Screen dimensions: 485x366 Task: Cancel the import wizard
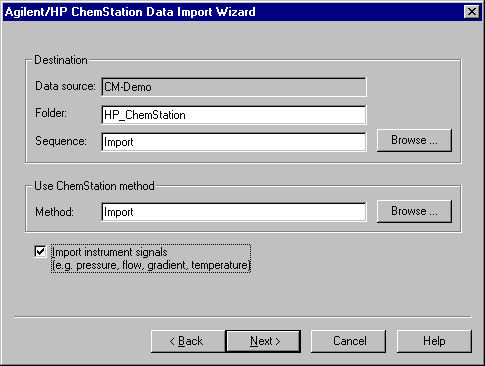coord(348,341)
